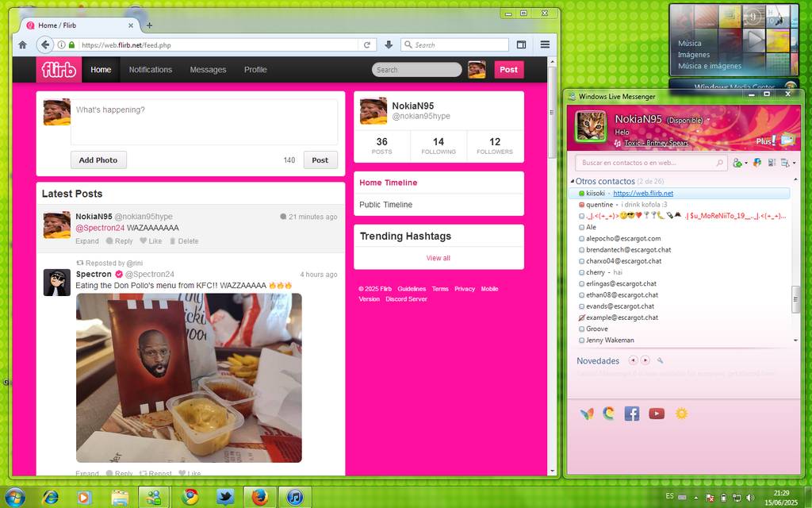Open the YouTube icon in Messenger

point(657,414)
